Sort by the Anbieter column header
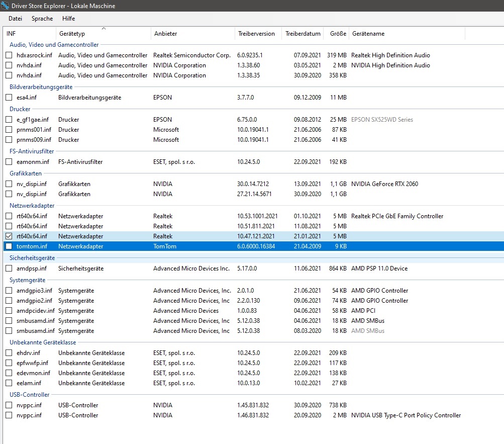 192,34
